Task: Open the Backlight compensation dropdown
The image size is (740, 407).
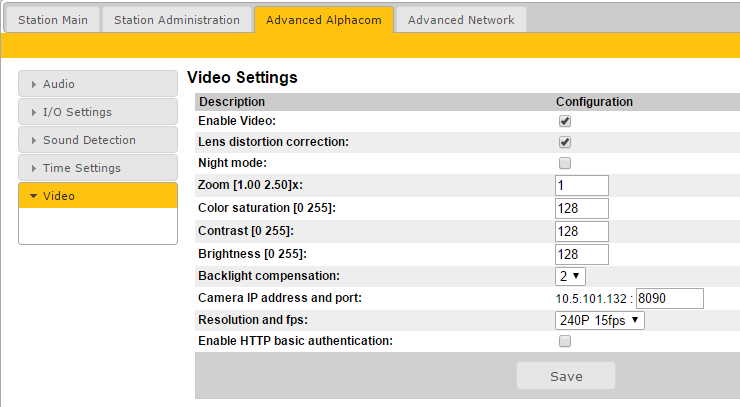Action: point(571,275)
